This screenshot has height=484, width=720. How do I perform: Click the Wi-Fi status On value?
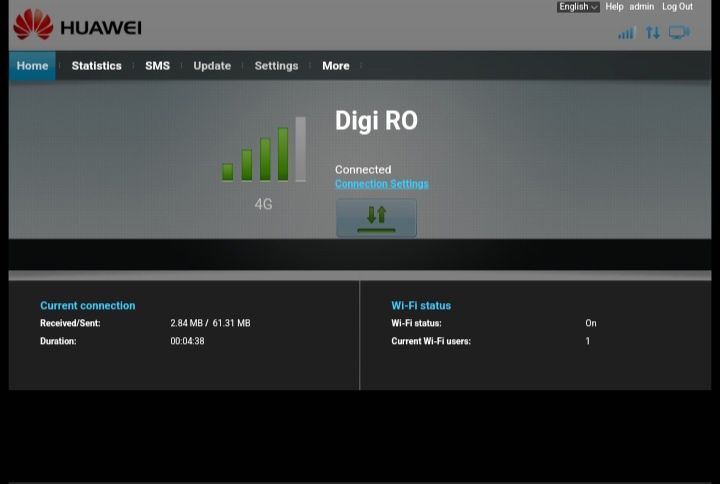(591, 323)
